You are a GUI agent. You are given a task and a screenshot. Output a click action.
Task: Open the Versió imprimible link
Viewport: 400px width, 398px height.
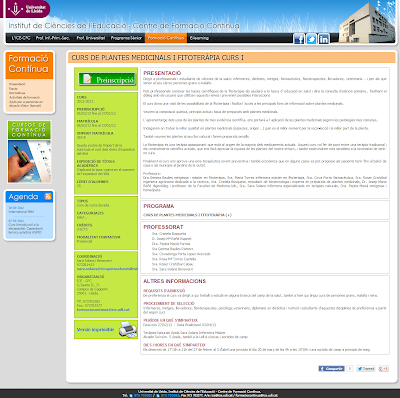coord(95,329)
